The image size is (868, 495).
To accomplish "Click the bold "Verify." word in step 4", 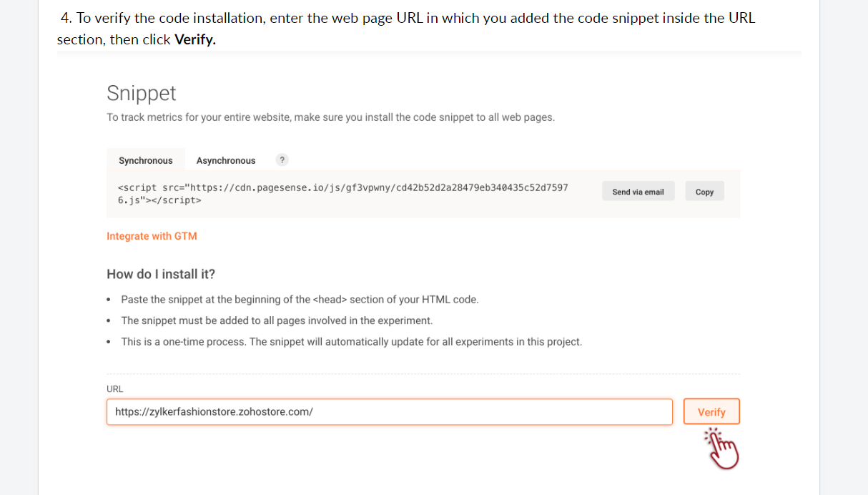I will (194, 39).
